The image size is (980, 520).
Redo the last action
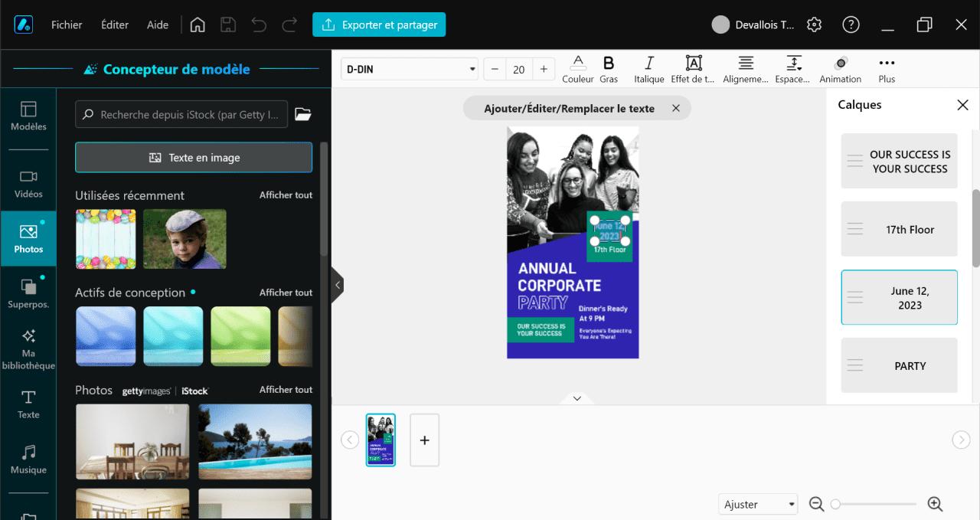pos(289,25)
